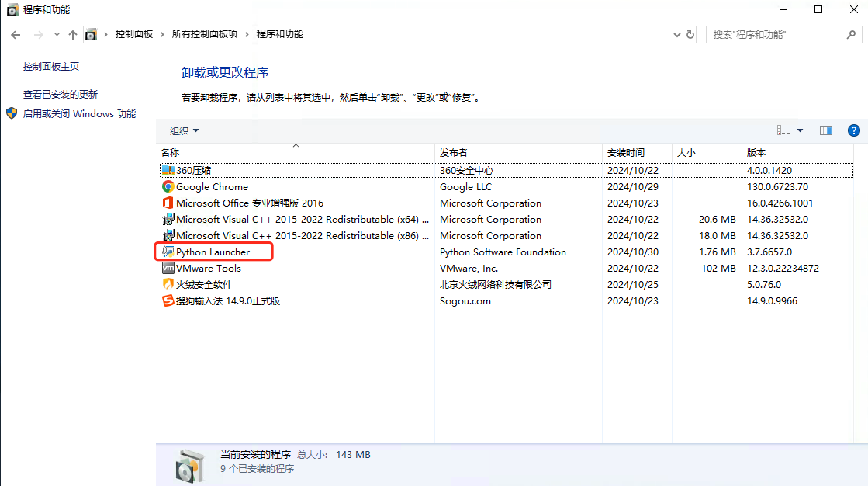The height and width of the screenshot is (486, 868).
Task: Select 搜狗输入法 14.9.0正式版 entry
Action: 228,301
